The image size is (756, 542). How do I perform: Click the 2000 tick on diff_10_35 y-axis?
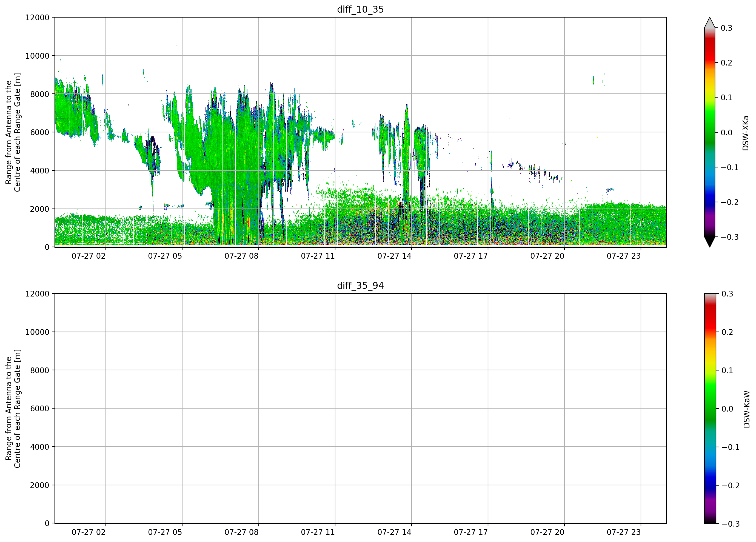click(x=40, y=209)
